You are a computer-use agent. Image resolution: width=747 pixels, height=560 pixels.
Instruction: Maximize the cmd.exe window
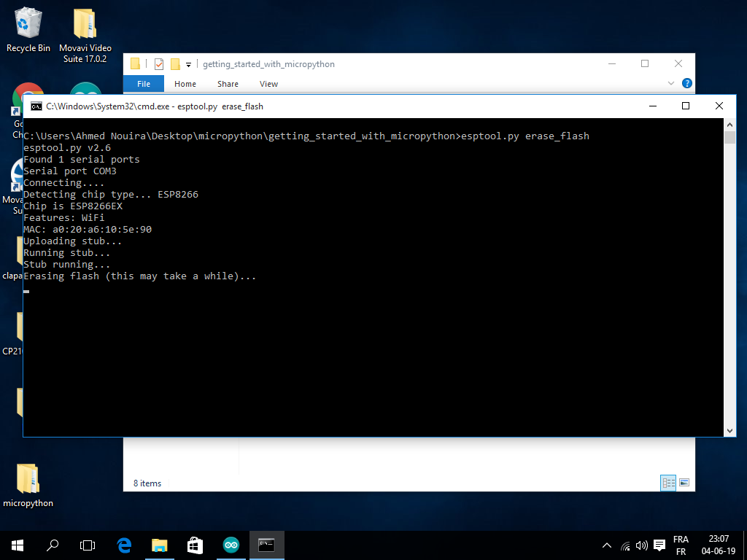tap(686, 106)
